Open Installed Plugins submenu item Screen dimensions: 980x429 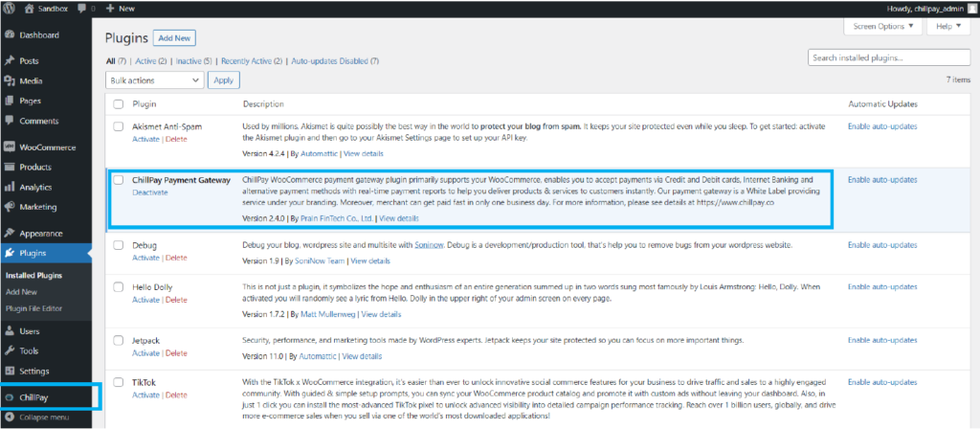pos(33,275)
